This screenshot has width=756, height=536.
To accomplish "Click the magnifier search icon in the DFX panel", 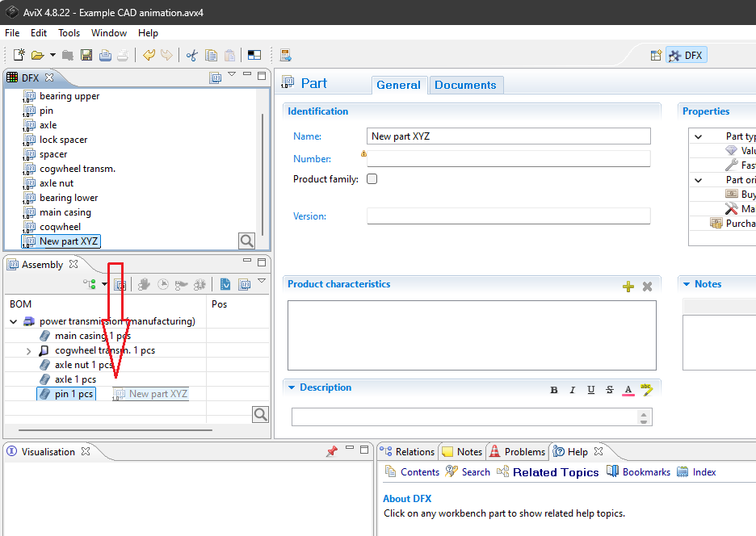I will click(246, 241).
